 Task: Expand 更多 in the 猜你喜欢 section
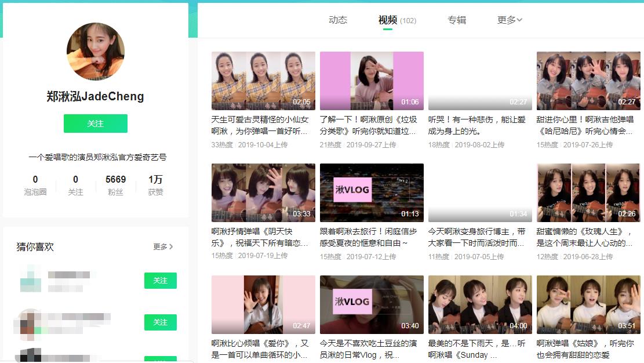[x=163, y=246]
